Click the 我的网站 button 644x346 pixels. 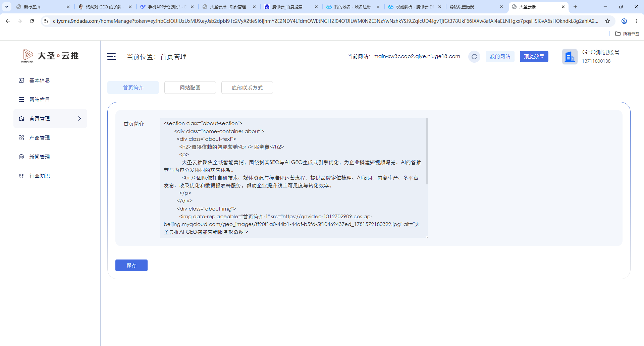click(500, 57)
